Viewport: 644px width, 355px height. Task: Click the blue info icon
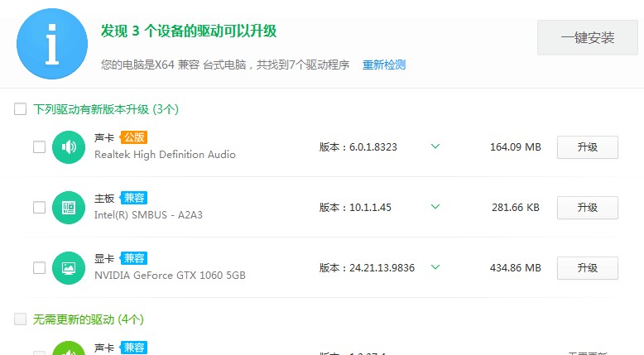click(53, 45)
